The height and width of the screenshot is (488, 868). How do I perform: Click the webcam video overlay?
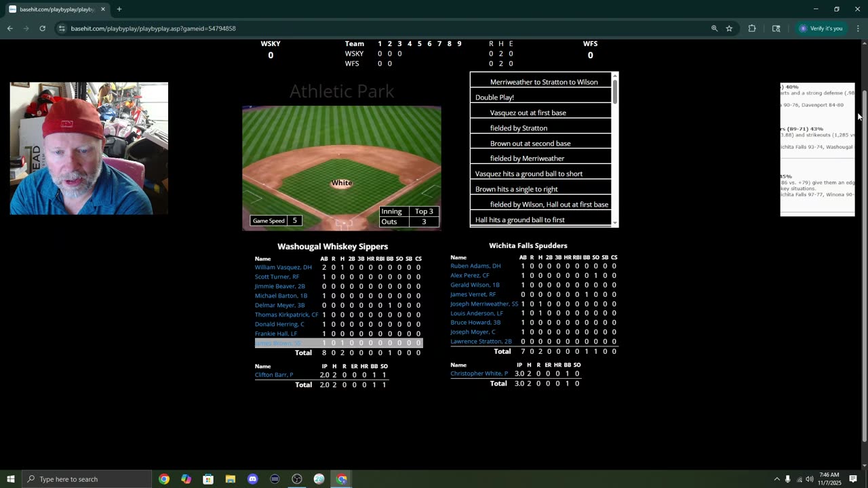(x=89, y=148)
